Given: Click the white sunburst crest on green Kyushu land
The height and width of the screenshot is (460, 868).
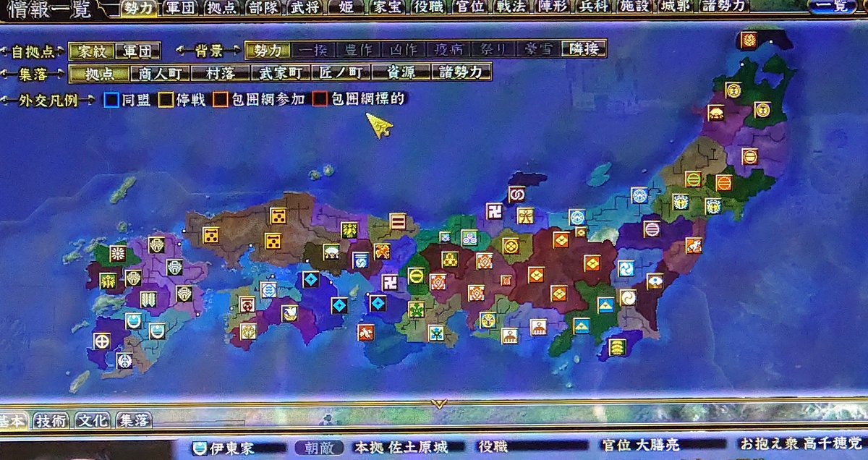Looking at the screenshot, I should pos(117,253).
